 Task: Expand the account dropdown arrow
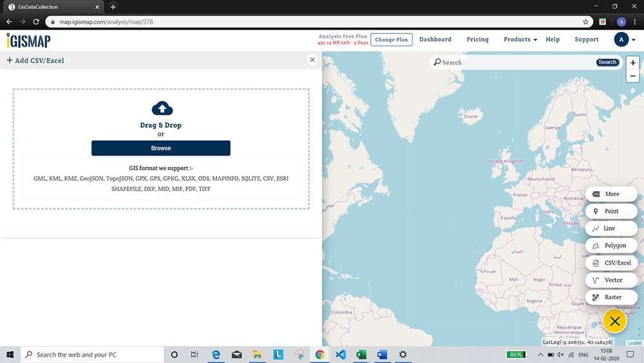click(634, 40)
